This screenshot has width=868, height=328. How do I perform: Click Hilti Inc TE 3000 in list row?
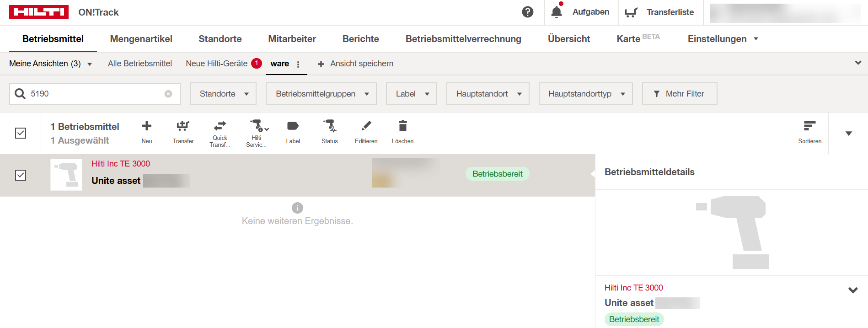121,164
